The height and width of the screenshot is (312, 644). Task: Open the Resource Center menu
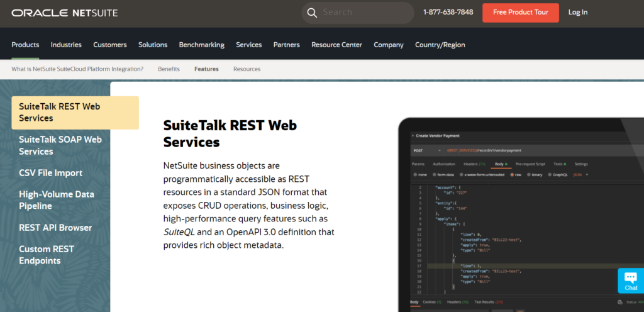coord(336,45)
